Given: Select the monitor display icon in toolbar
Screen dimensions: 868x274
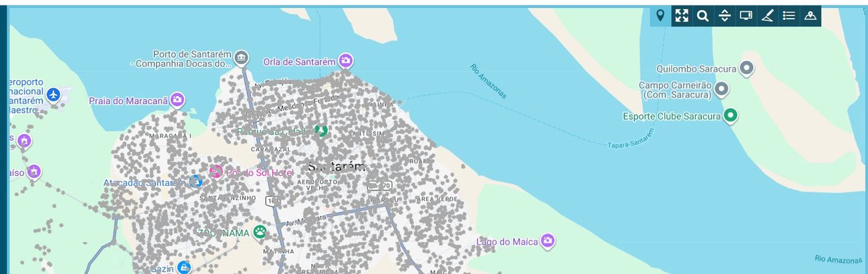Looking at the screenshot, I should pyautogui.click(x=746, y=16).
